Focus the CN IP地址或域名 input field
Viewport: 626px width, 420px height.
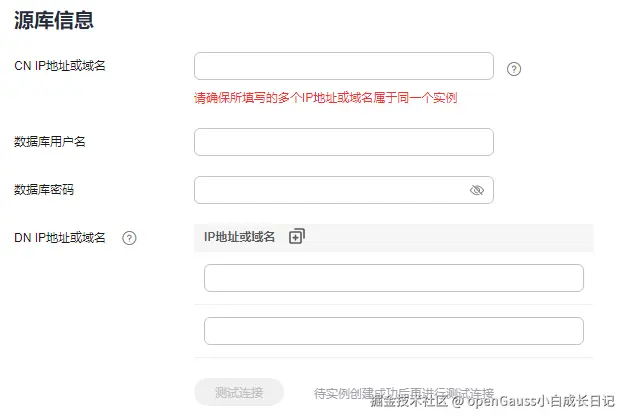pos(343,66)
